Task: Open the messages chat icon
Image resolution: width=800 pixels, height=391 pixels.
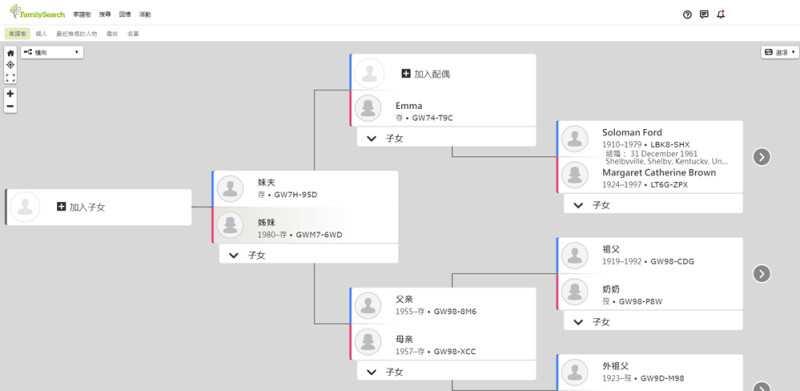Action: [704, 14]
